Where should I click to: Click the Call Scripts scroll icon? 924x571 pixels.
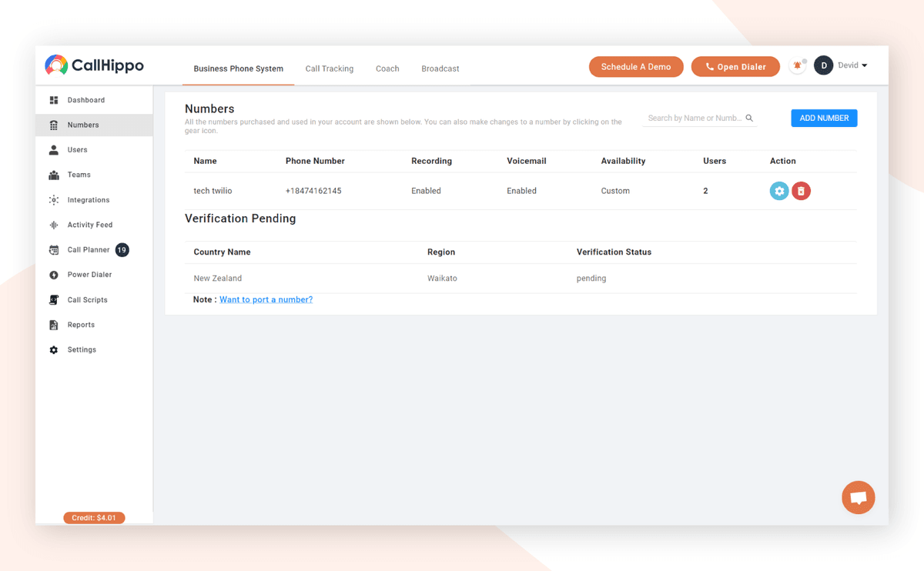[54, 300]
